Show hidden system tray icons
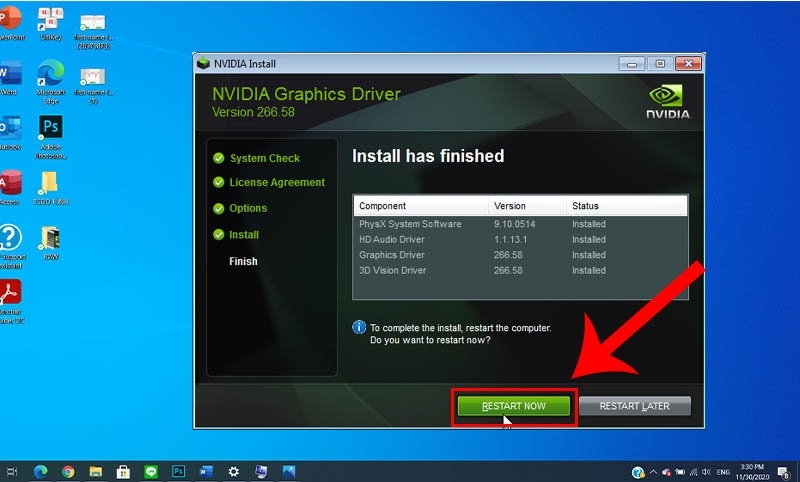800x482 pixels. [653, 472]
